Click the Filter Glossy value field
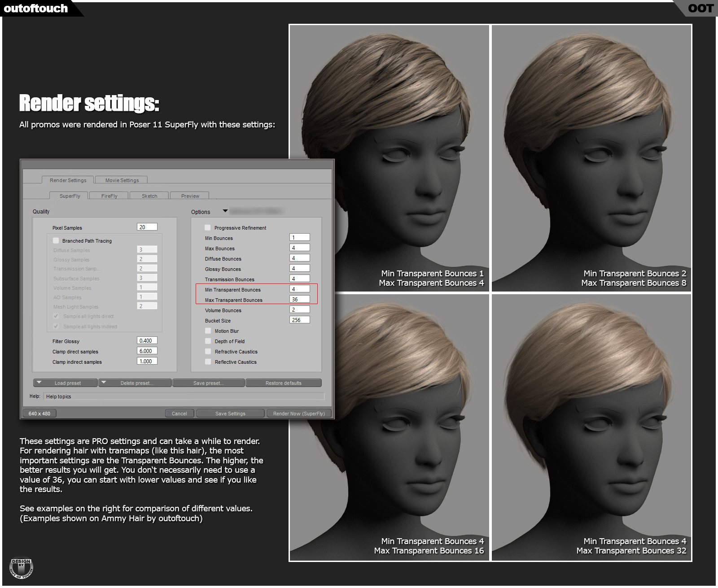 [x=147, y=340]
